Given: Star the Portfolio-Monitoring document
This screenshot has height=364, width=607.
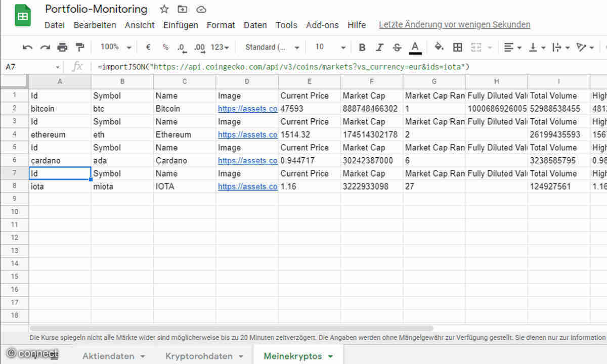Looking at the screenshot, I should tap(164, 10).
